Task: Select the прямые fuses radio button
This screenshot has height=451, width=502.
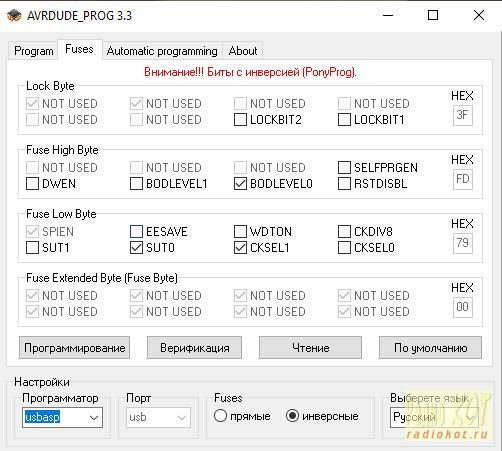Action: click(x=220, y=416)
